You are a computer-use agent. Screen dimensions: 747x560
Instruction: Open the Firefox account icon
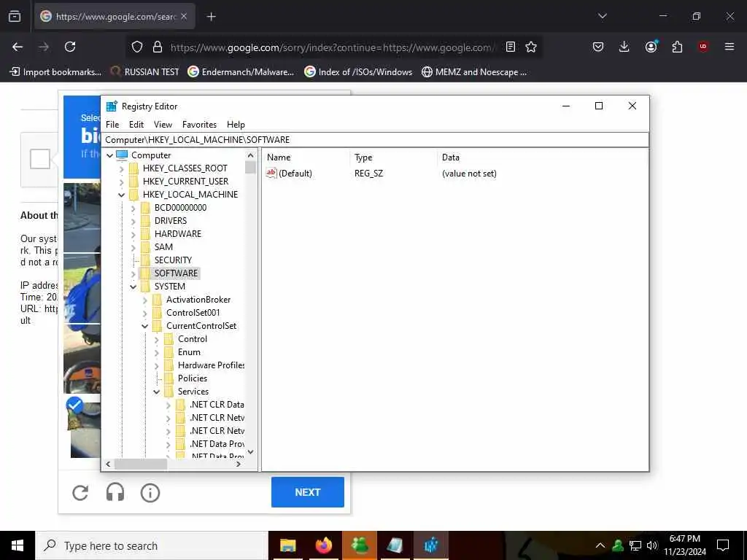click(x=651, y=47)
